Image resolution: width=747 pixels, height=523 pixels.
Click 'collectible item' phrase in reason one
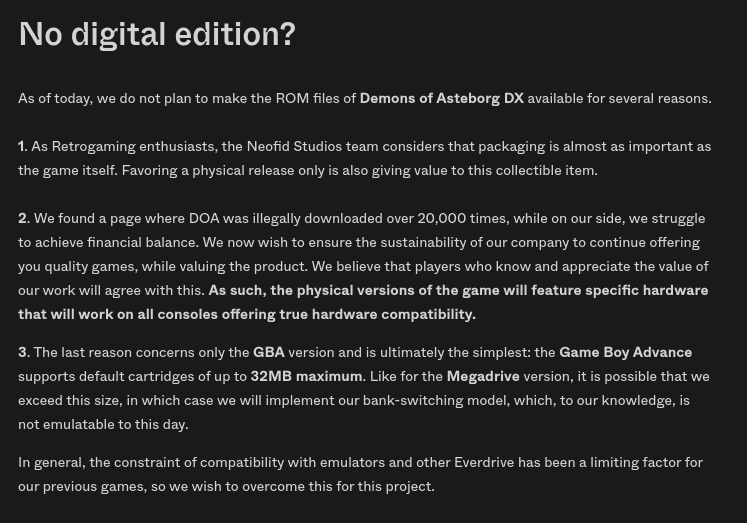(546, 171)
